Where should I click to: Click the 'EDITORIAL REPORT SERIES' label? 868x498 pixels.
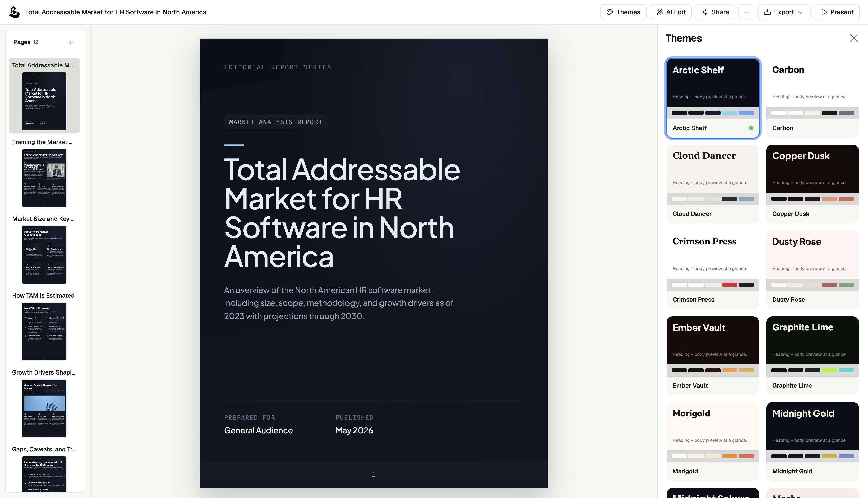tap(278, 67)
